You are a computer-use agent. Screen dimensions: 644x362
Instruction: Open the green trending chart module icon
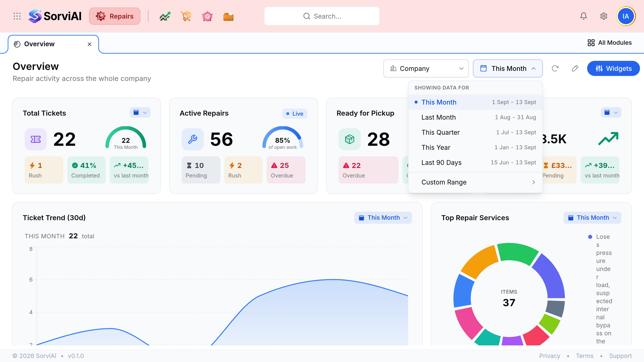click(x=165, y=16)
